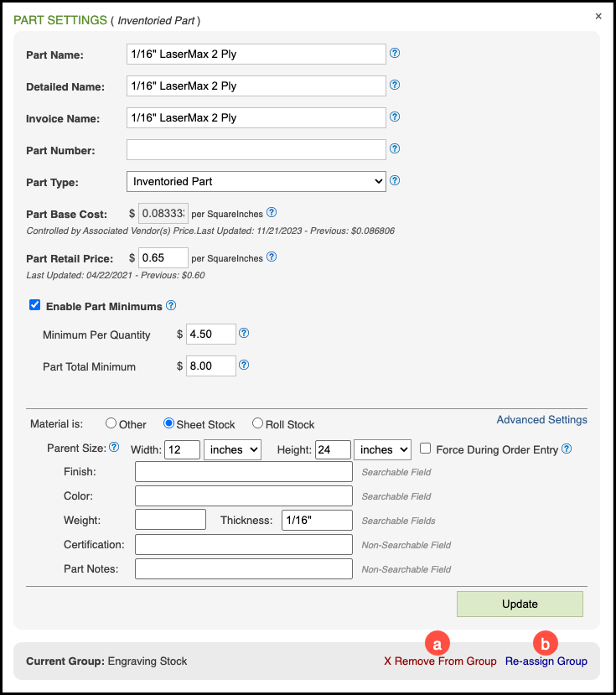Click the Update button

pyautogui.click(x=520, y=604)
